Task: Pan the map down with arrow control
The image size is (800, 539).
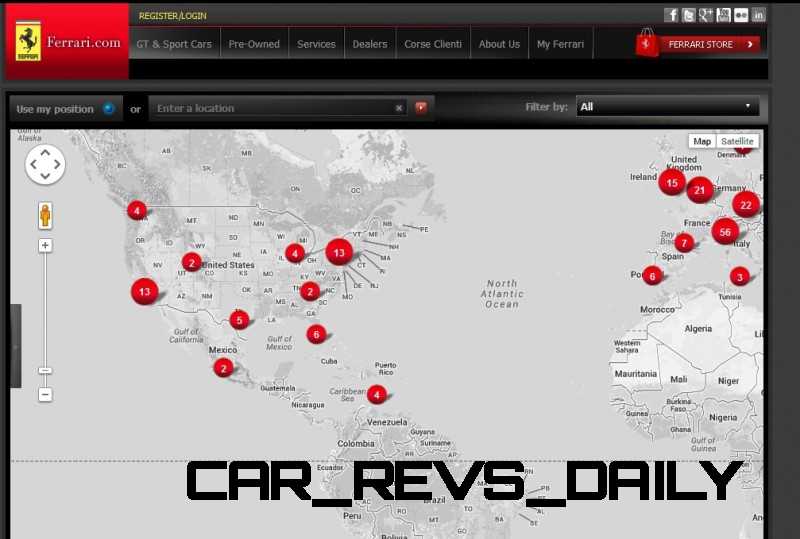Action: pos(45,176)
